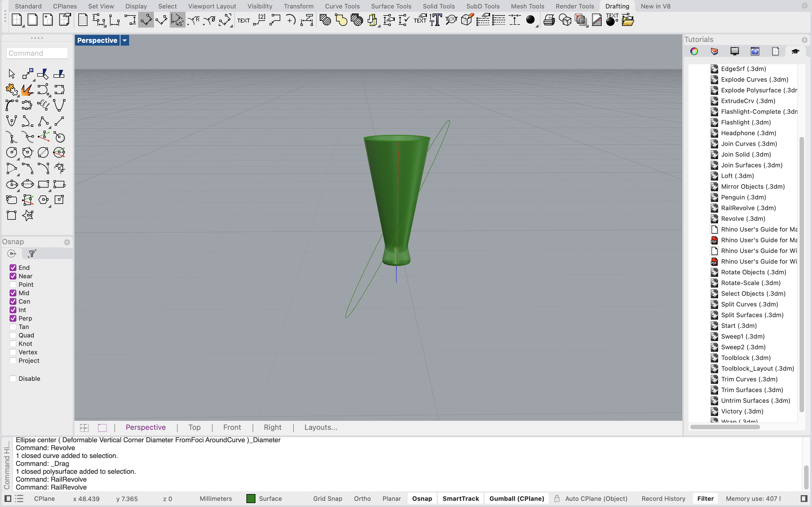Check the Disable box in the Osnap panel
Image resolution: width=812 pixels, height=507 pixels.
[14, 378]
